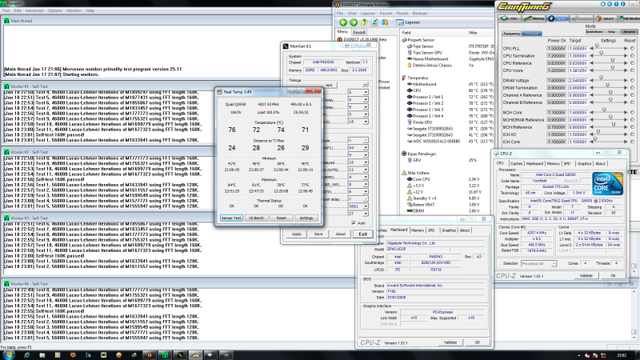This screenshot has width=640, height=360.
Task: Click Sensor Test button in Real Temp
Action: pos(231,218)
